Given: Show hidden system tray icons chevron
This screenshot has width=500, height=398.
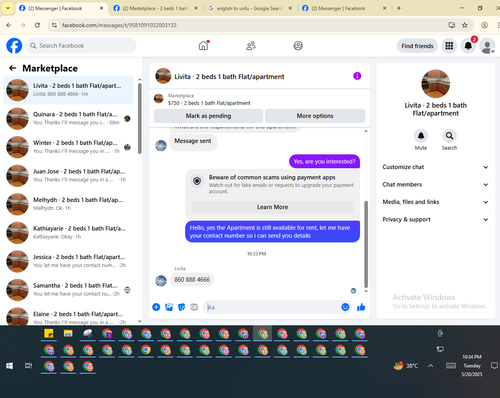Looking at the screenshot, I should click(x=431, y=366).
